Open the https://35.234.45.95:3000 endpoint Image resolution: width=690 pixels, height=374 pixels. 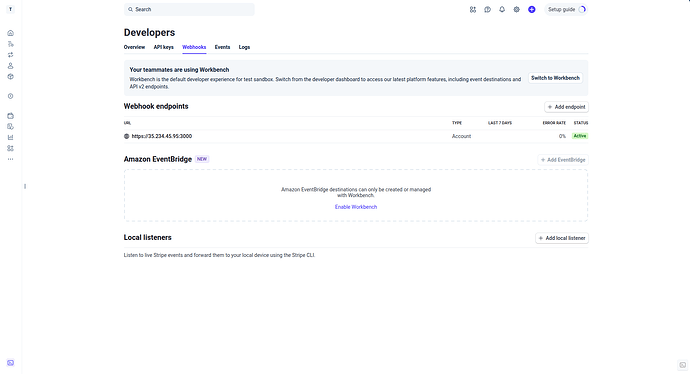pyautogui.click(x=162, y=136)
